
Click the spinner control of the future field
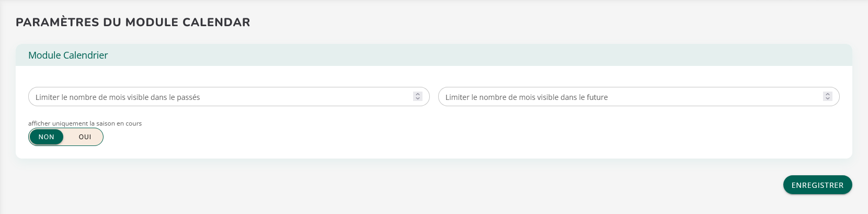coord(828,96)
